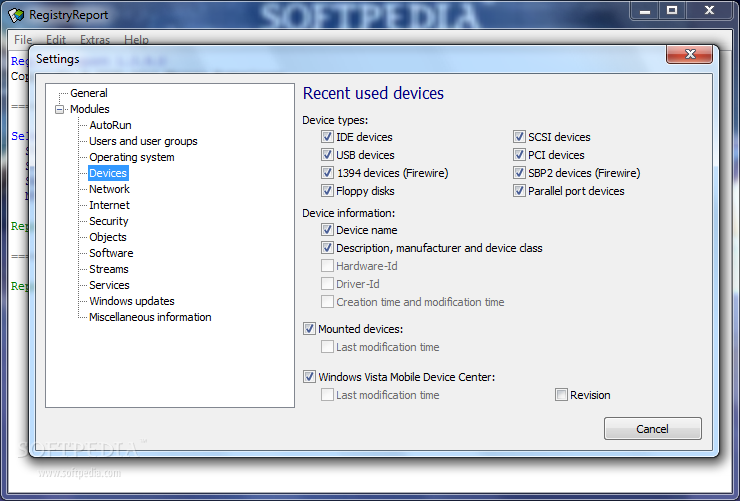
Task: Select General in the settings tree
Action: (x=89, y=93)
